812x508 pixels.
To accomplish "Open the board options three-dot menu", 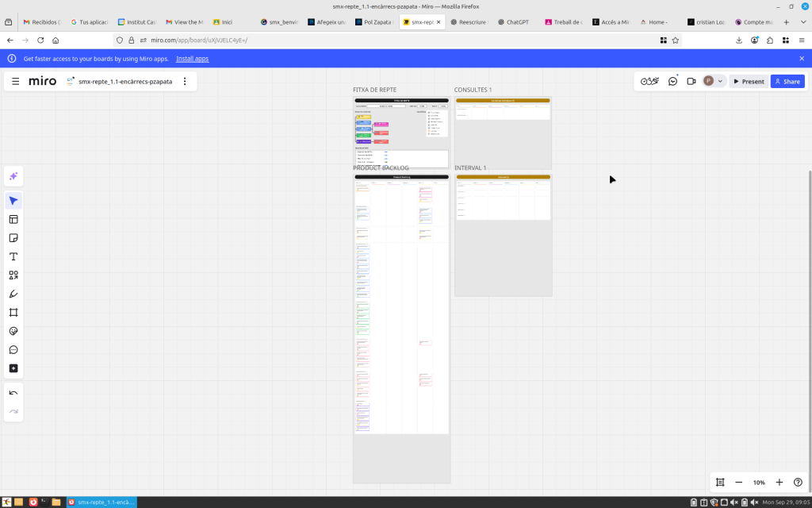I will tap(185, 81).
